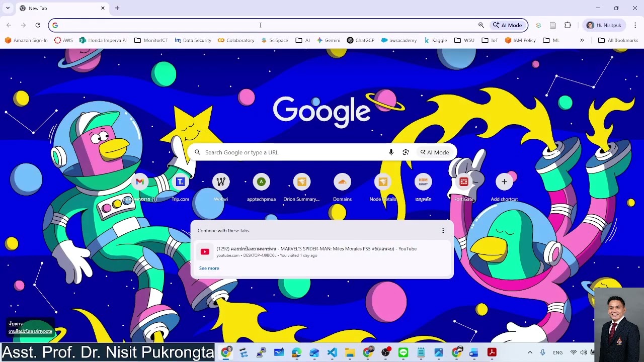Image resolution: width=644 pixels, height=362 pixels.
Task: Open Visual Studio Code from the taskbar
Action: 332,352
